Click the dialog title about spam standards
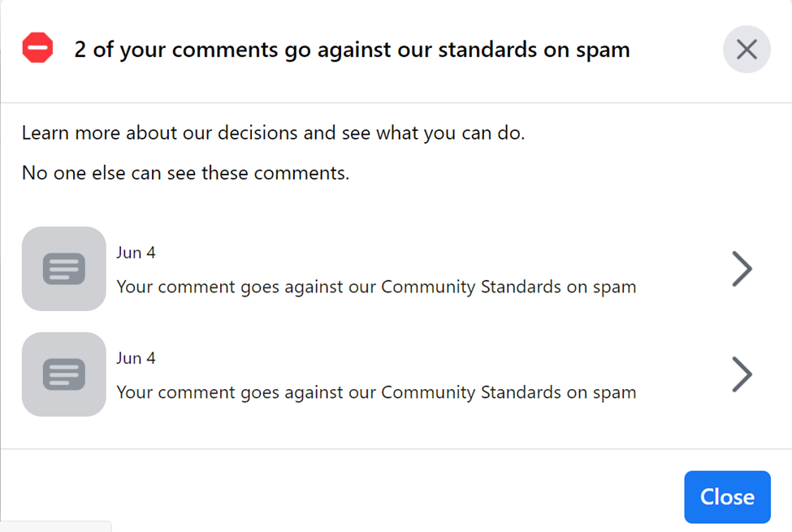Viewport: 792px width, 532px height. (x=352, y=50)
